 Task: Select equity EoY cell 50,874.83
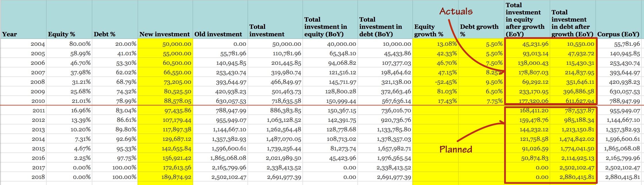point(527,158)
